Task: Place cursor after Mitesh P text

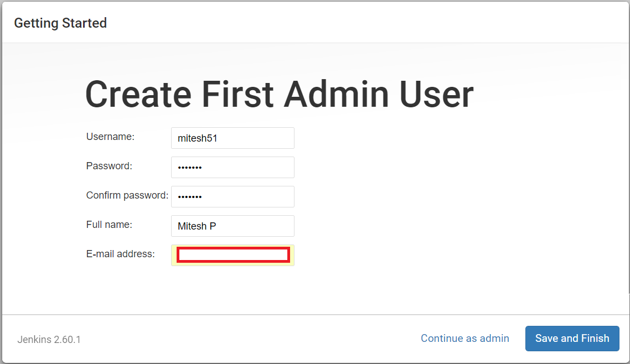Action: 217,226
